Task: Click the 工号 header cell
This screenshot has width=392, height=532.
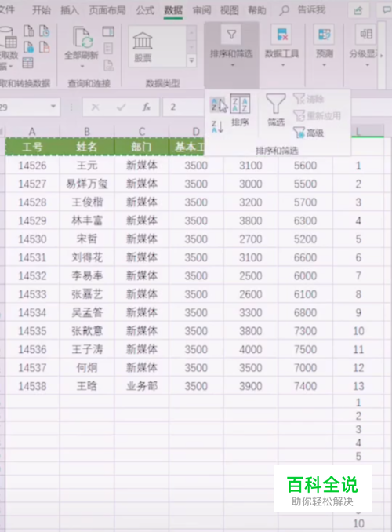Action: click(32, 147)
